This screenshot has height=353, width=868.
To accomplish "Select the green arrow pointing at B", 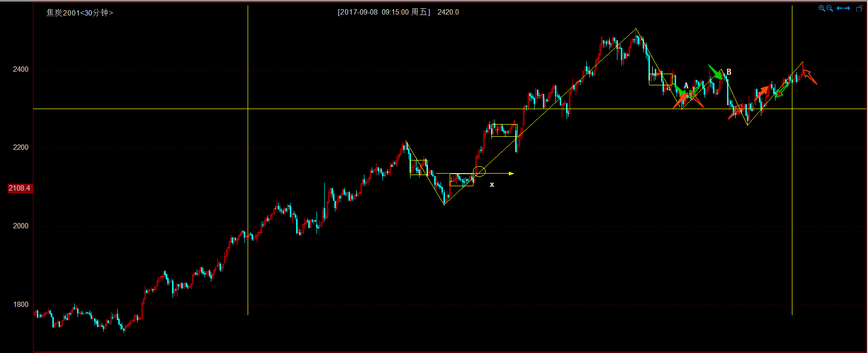I will coord(715,72).
